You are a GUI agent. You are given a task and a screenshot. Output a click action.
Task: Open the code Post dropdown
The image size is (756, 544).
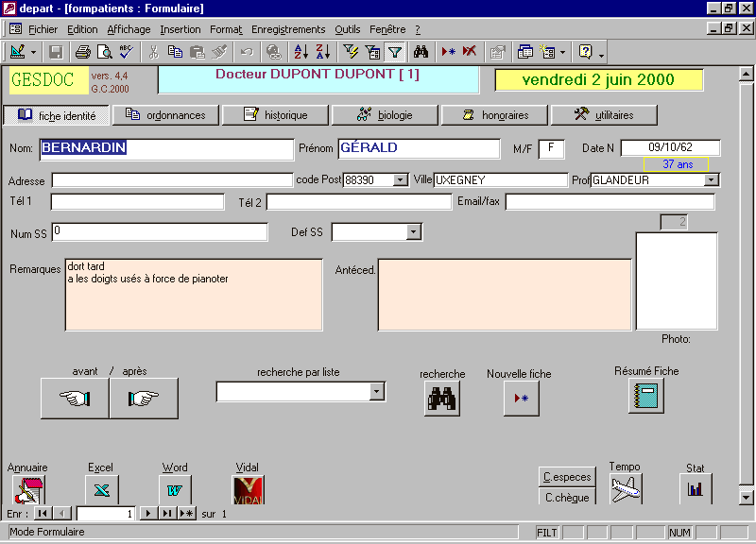click(400, 179)
